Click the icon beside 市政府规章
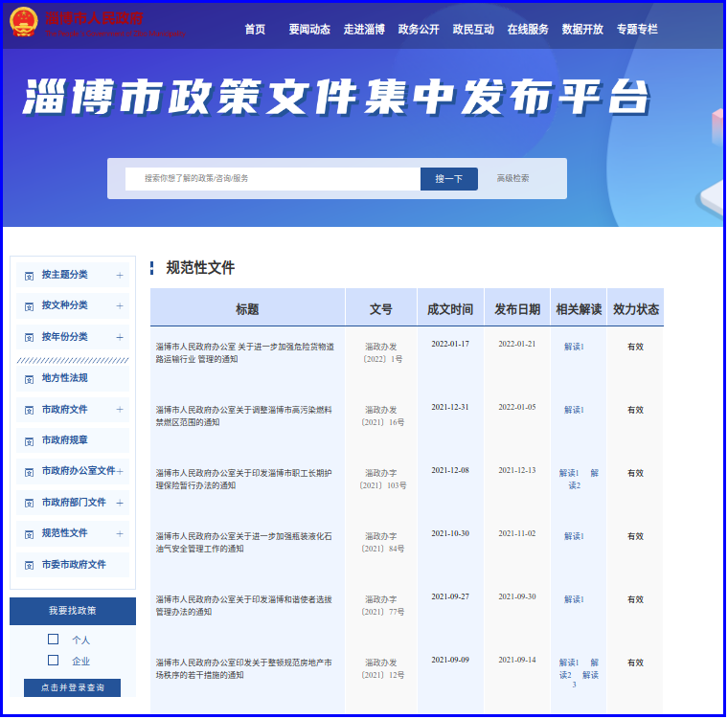The width and height of the screenshot is (728, 719). click(x=29, y=441)
